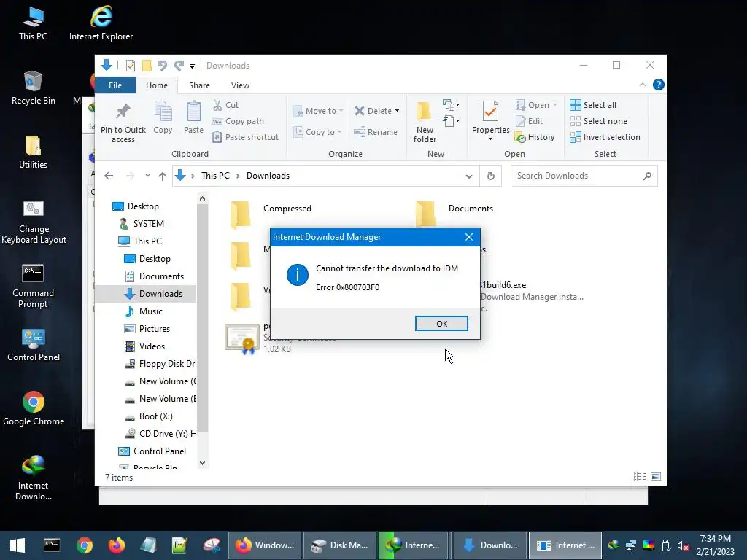Go back with the navigation arrow

point(109,176)
